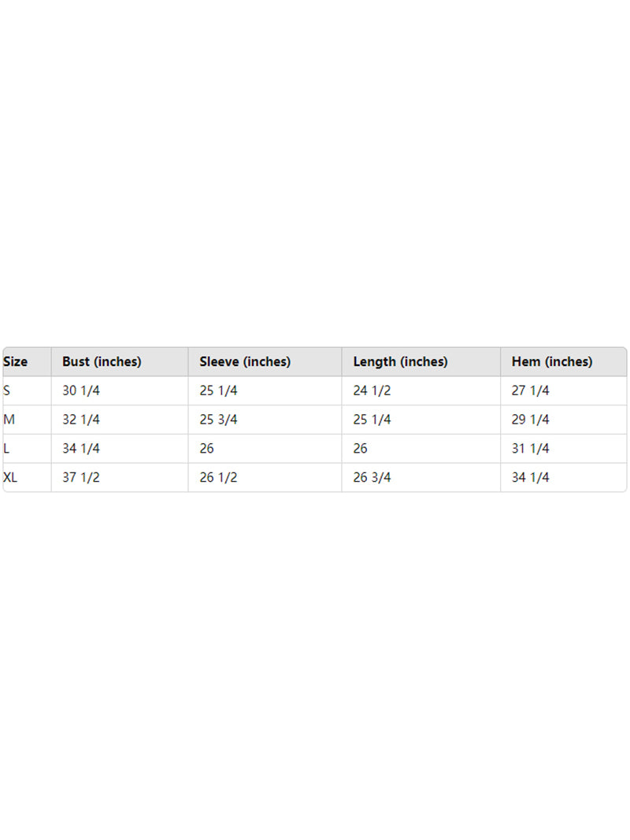This screenshot has width=630, height=840.
Task: Click hem value 27 1/4 for size S
Action: point(531,390)
